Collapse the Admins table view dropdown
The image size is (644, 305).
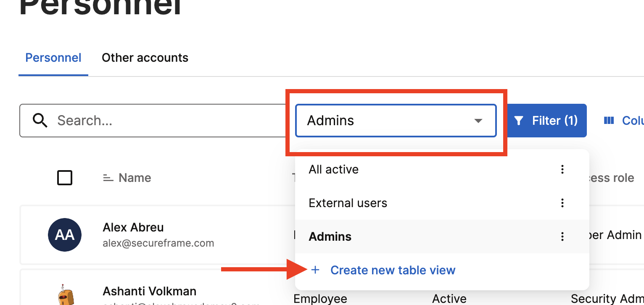tap(396, 121)
